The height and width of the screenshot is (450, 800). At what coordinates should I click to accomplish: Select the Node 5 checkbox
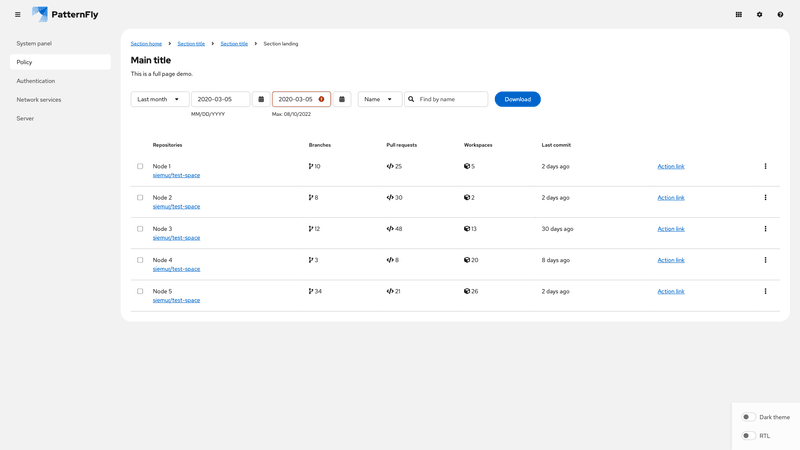pos(140,291)
